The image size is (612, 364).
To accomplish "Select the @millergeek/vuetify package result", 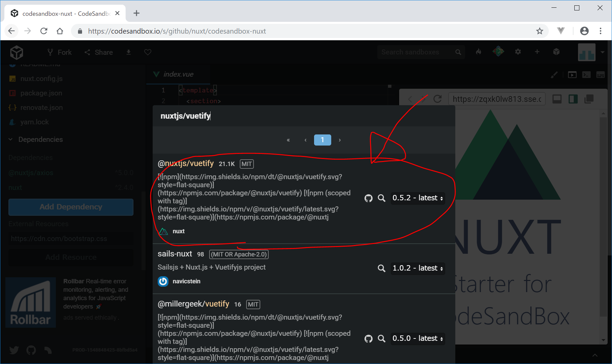I will point(193,304).
